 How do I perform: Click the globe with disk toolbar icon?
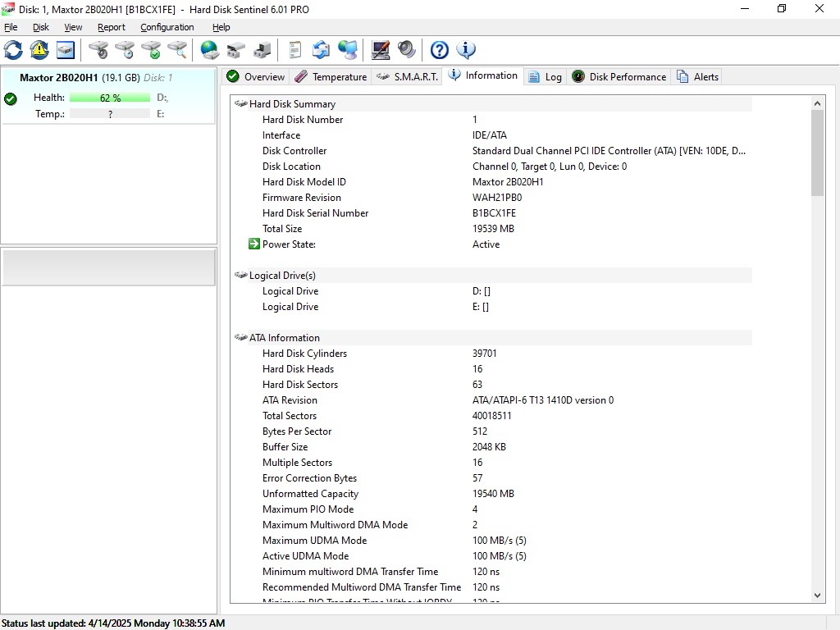pyautogui.click(x=209, y=50)
